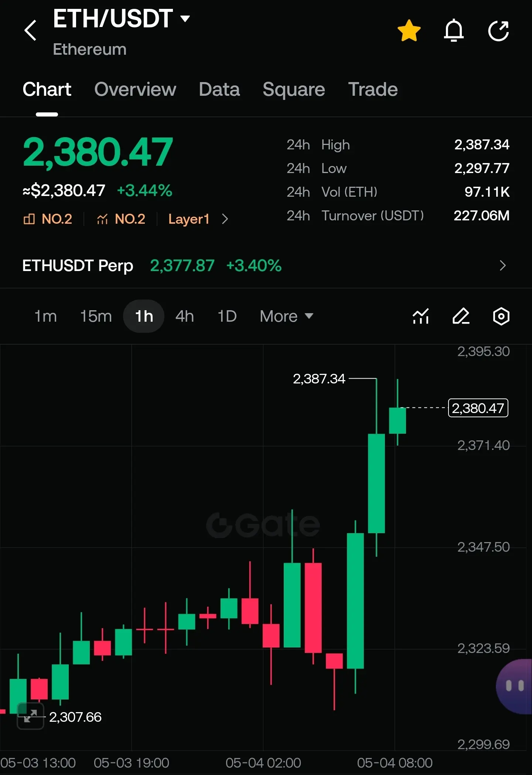Open the Data tab
Viewport: 532px width, 775px height.
pyautogui.click(x=219, y=89)
